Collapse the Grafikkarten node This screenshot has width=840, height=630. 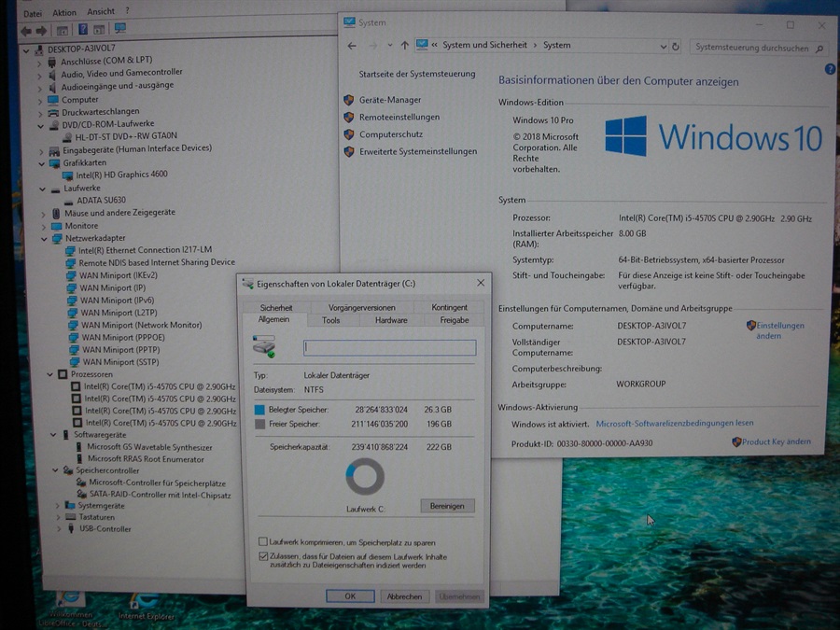tap(42, 164)
